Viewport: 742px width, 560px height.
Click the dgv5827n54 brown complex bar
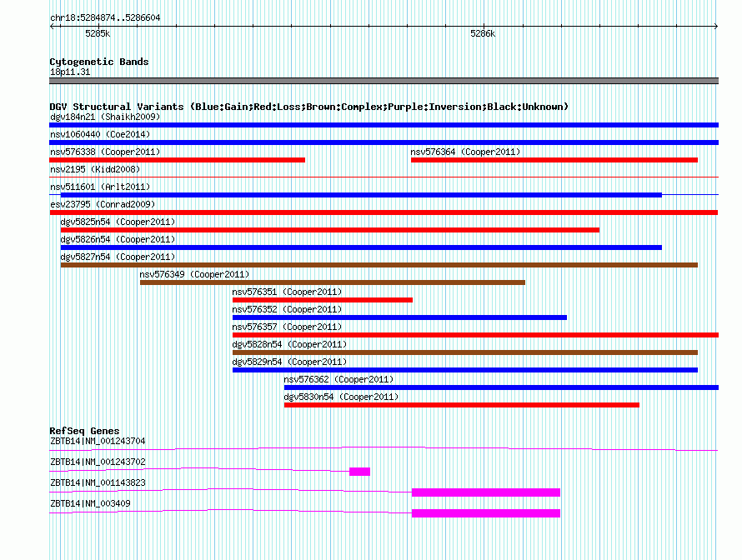pos(379,265)
